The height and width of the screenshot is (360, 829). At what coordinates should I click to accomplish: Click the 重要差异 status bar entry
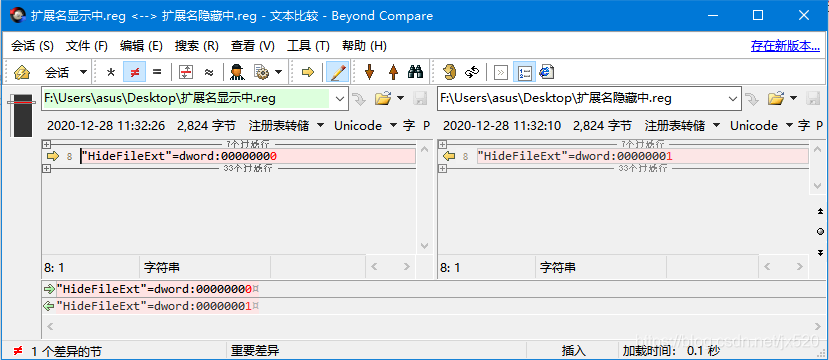coord(255,350)
